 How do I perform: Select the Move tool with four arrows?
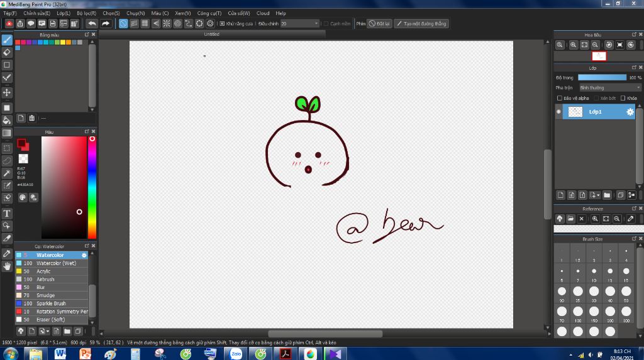click(7, 92)
